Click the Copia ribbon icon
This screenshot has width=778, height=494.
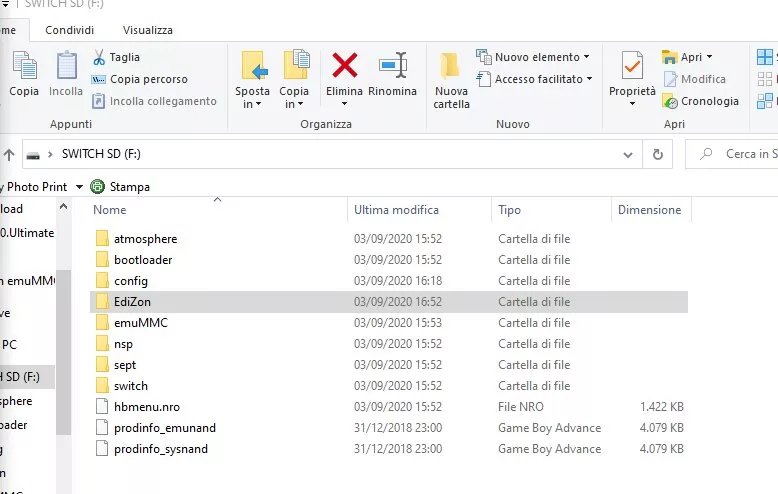tap(24, 65)
